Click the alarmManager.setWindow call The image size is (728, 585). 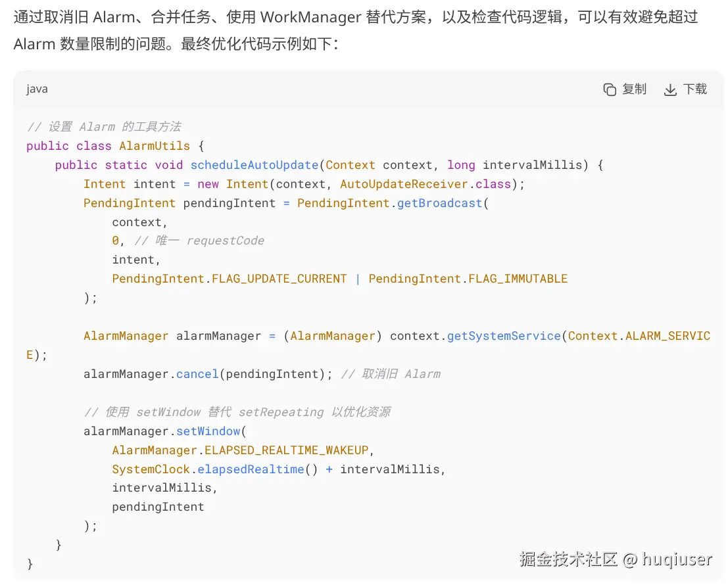(162, 431)
